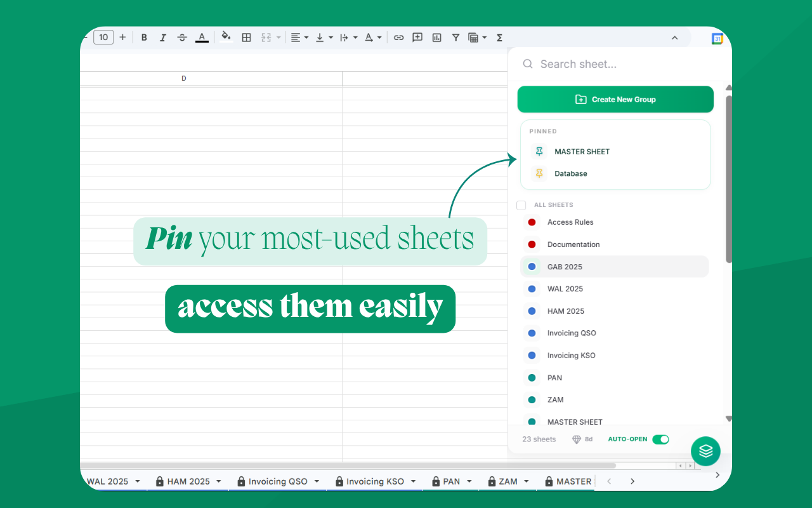Check the ALL SHEETS checkbox
Screen dimensions: 812x508
[521, 205]
